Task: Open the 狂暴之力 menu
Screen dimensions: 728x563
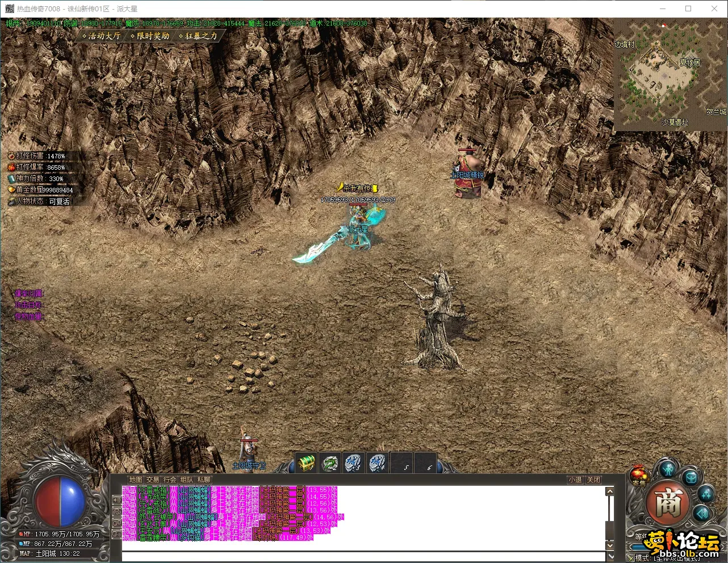Action: point(198,36)
